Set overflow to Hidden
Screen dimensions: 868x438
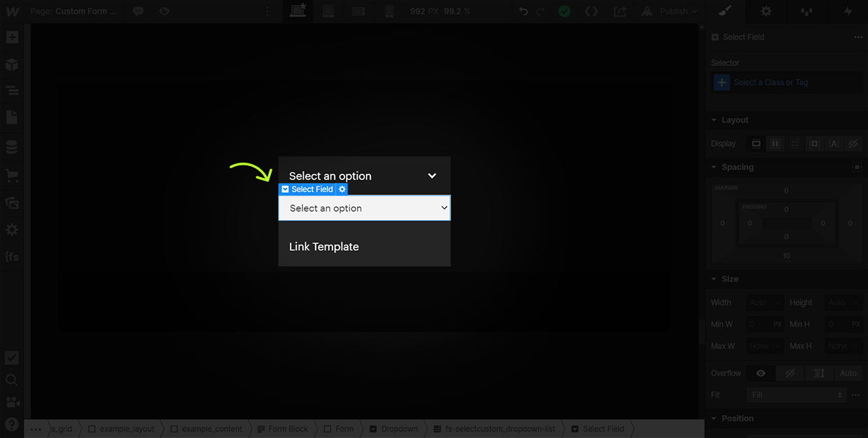click(x=790, y=374)
